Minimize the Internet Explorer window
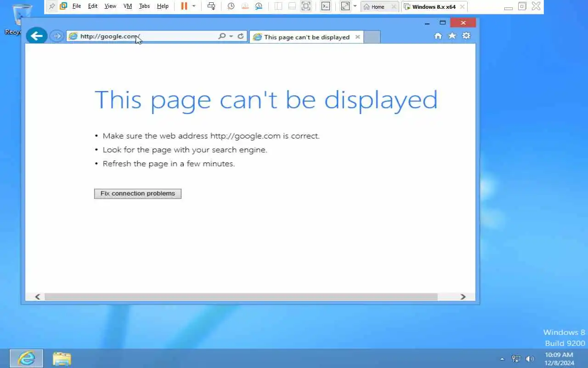The image size is (588, 368). pos(427,23)
